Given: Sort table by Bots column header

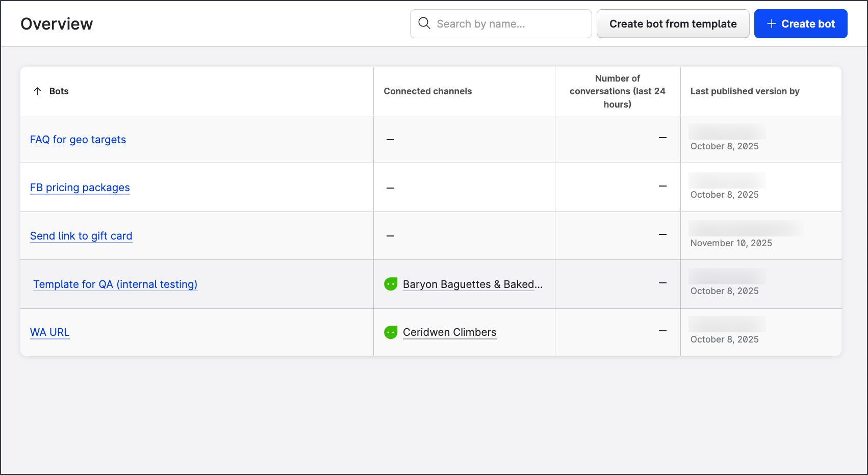Looking at the screenshot, I should pyautogui.click(x=59, y=91).
